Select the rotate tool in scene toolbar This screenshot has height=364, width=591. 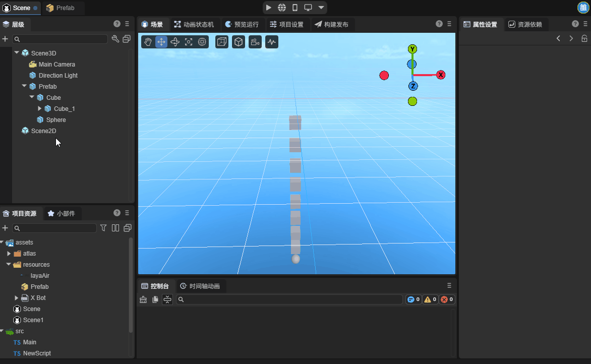[175, 42]
